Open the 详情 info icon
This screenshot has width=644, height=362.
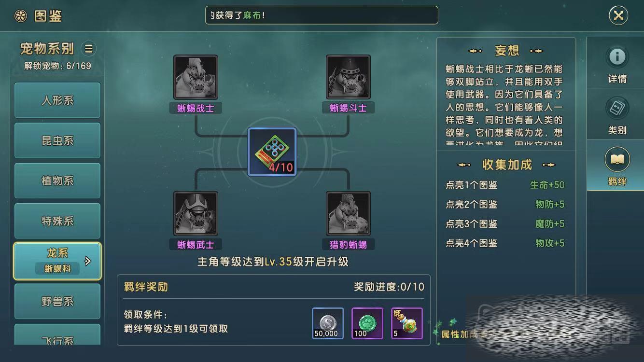(617, 57)
